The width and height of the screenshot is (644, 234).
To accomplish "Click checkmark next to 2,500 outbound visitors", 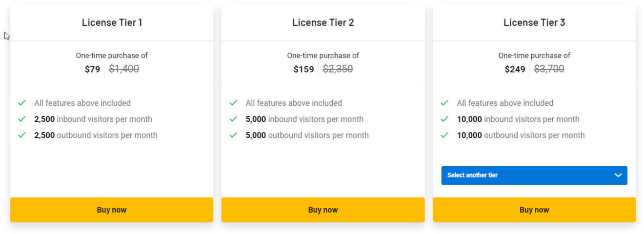I will 22,135.
